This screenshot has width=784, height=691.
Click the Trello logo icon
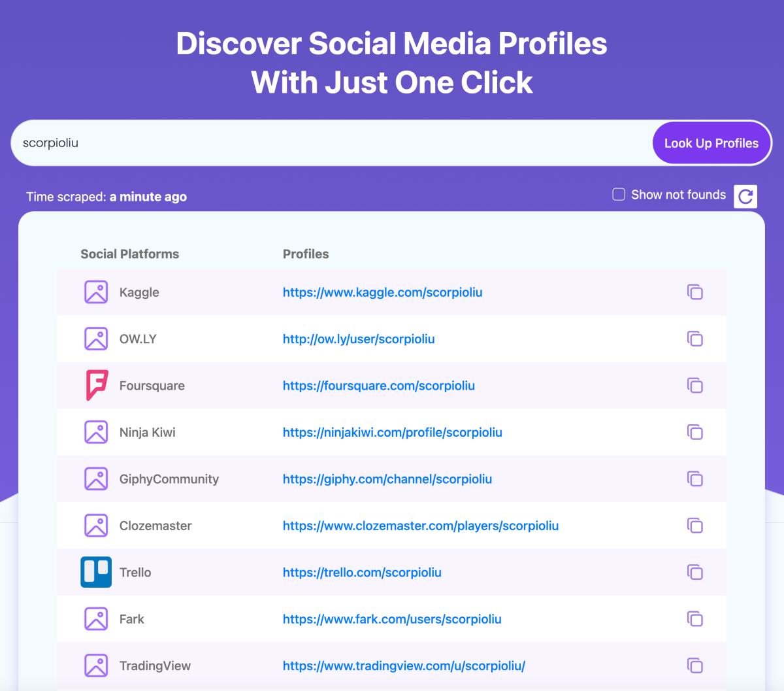[x=96, y=572]
